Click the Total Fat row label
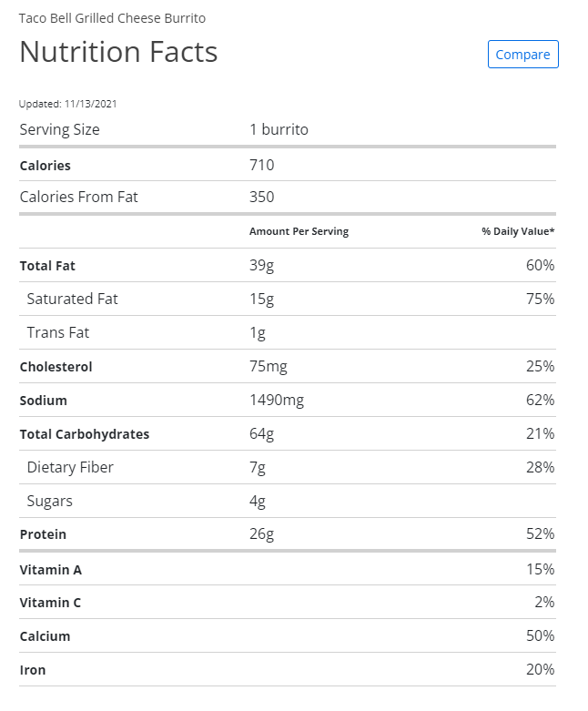588x711 pixels. (x=47, y=266)
